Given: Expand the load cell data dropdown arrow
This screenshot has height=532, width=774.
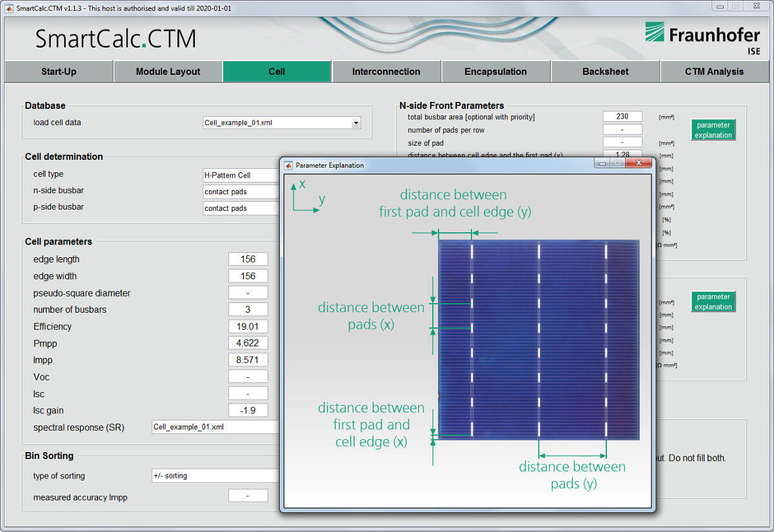Looking at the screenshot, I should (355, 123).
